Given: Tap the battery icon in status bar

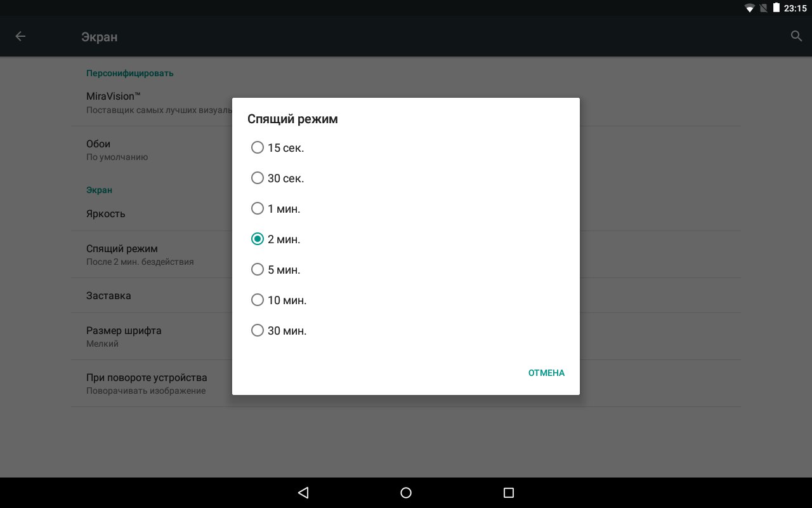Looking at the screenshot, I should pyautogui.click(x=776, y=8).
